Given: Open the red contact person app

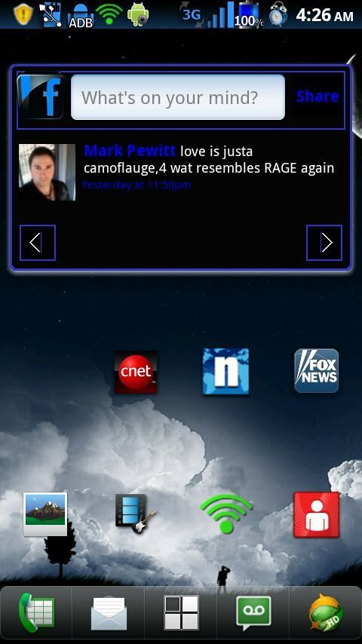Looking at the screenshot, I should coord(317,514).
